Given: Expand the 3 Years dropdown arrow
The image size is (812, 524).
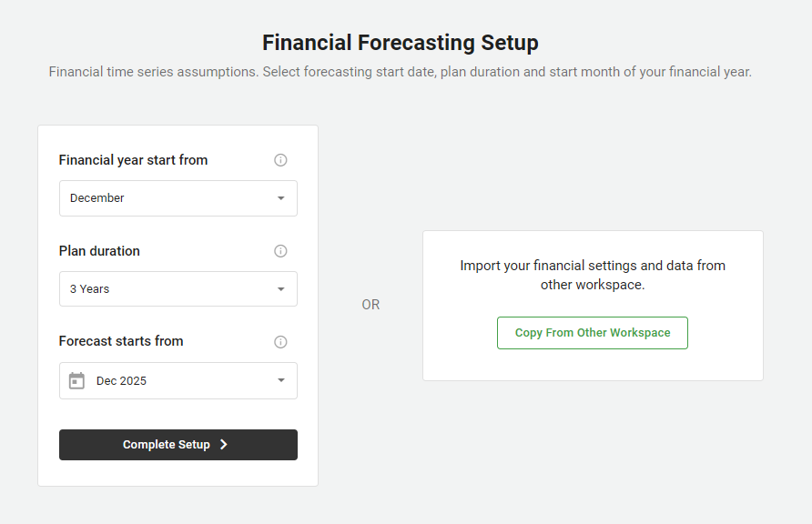Looking at the screenshot, I should [x=280, y=289].
